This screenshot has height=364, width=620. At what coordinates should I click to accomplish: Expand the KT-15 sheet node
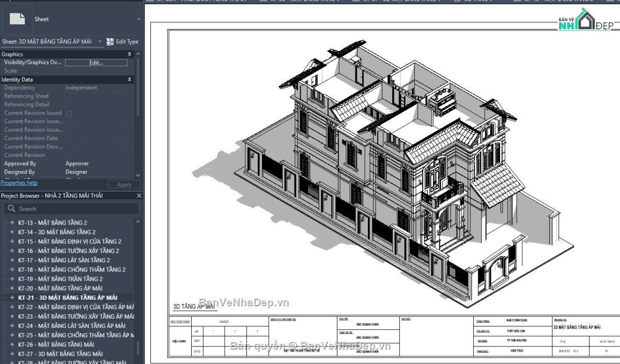pos(12,242)
